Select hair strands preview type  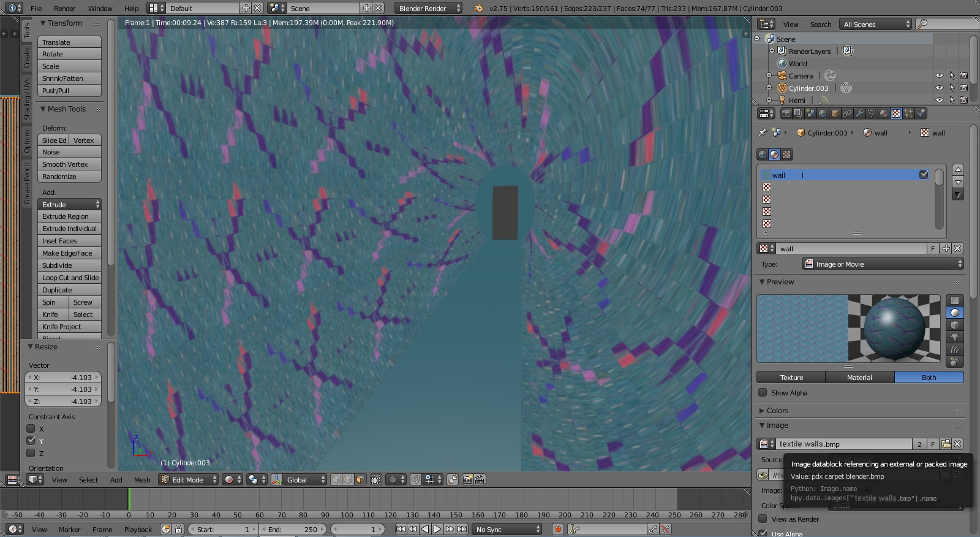(x=954, y=349)
